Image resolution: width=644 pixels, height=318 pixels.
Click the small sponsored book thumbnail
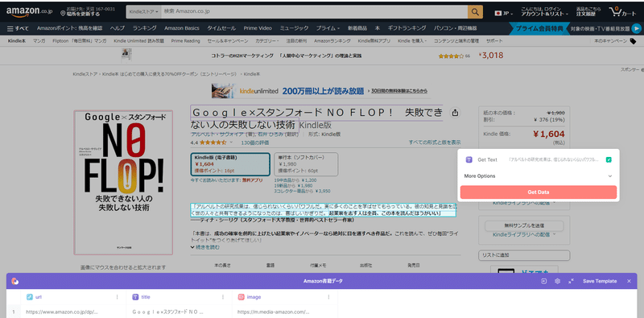[126, 56]
